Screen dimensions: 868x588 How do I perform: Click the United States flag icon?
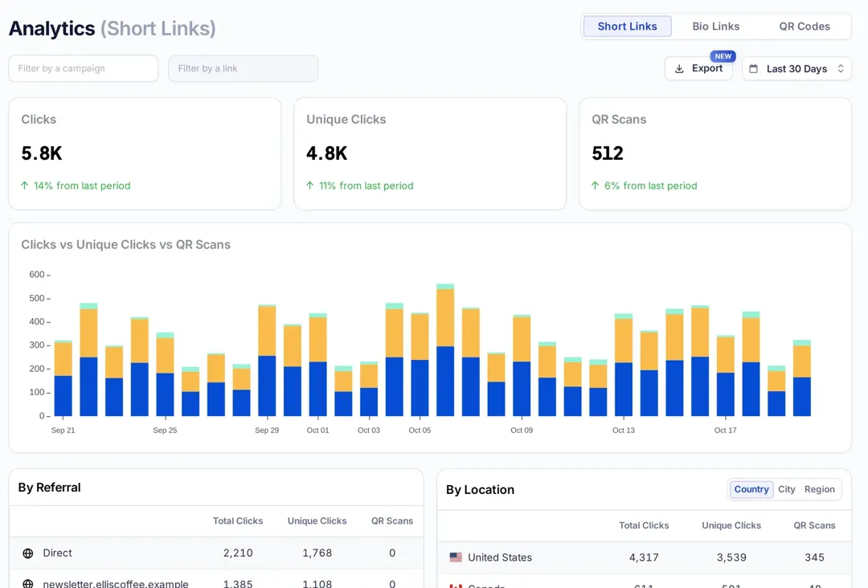(456, 557)
